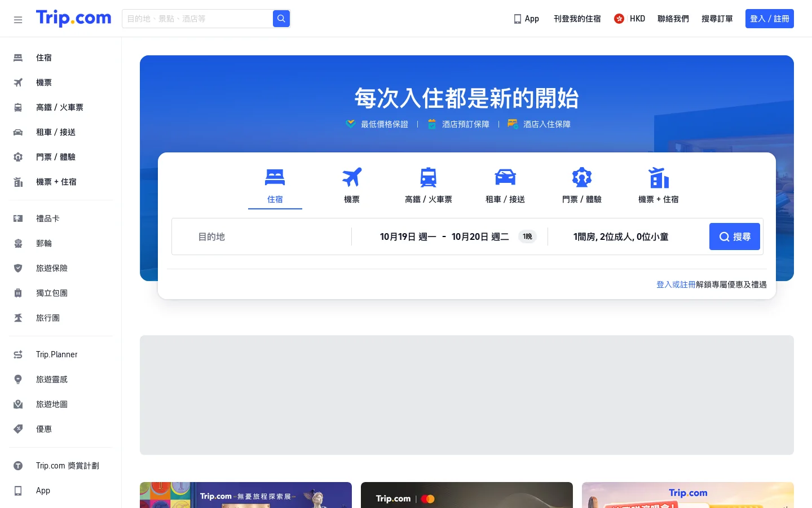Click the 目的地 destination input field
This screenshot has width=812, height=508.
coord(262,237)
